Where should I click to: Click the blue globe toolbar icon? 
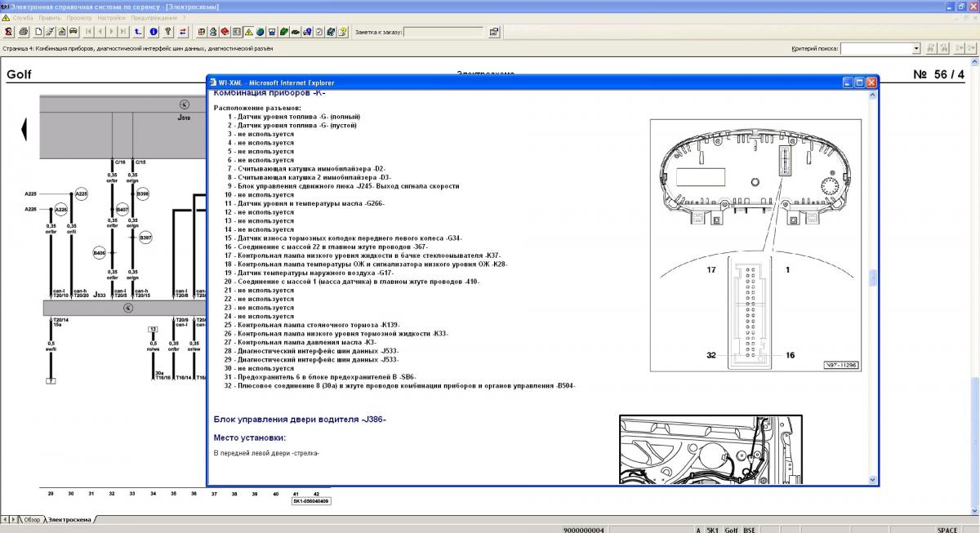pyautogui.click(x=260, y=33)
